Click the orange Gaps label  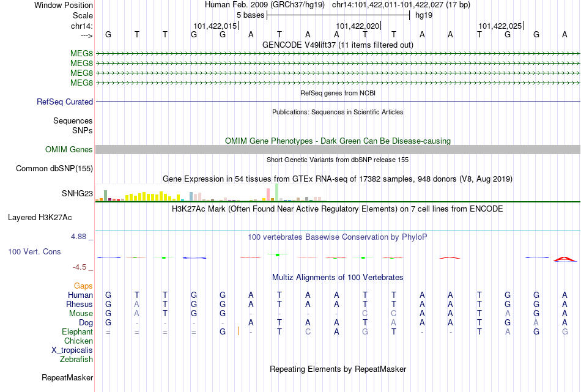[x=83, y=286]
